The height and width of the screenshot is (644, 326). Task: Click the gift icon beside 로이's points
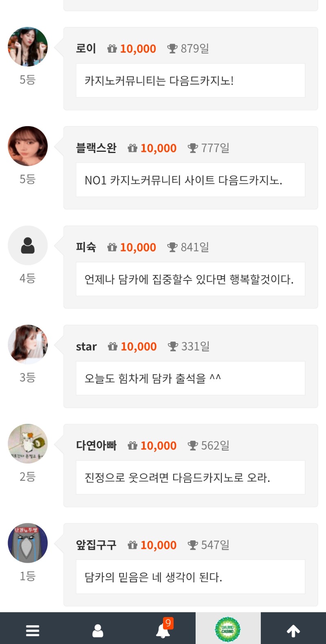point(112,49)
